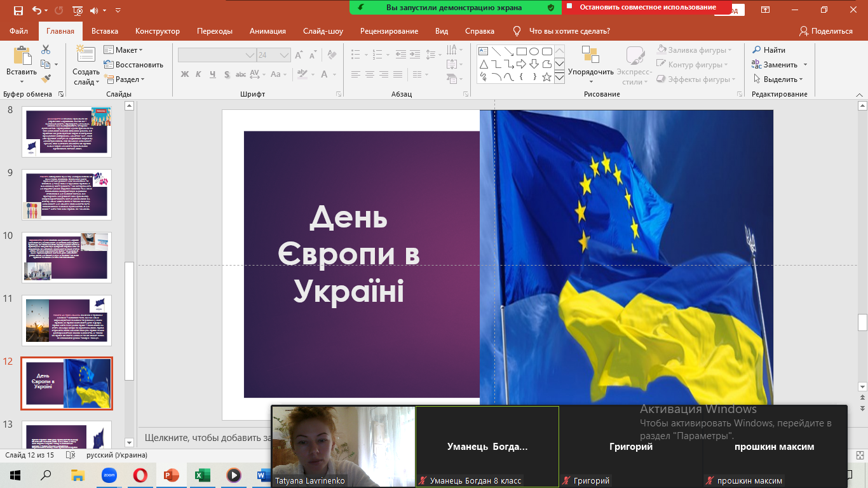
Task: Toggle underline Ч formatting
Action: pyautogui.click(x=213, y=74)
